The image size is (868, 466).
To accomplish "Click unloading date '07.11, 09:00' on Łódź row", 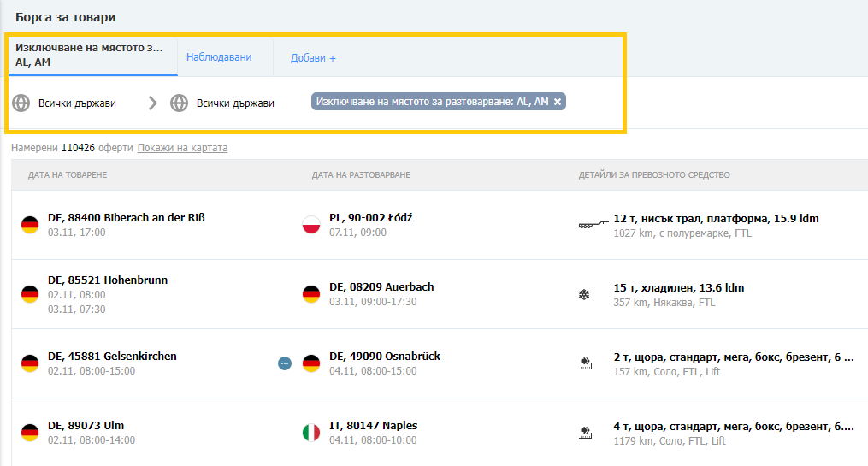I will tap(357, 233).
